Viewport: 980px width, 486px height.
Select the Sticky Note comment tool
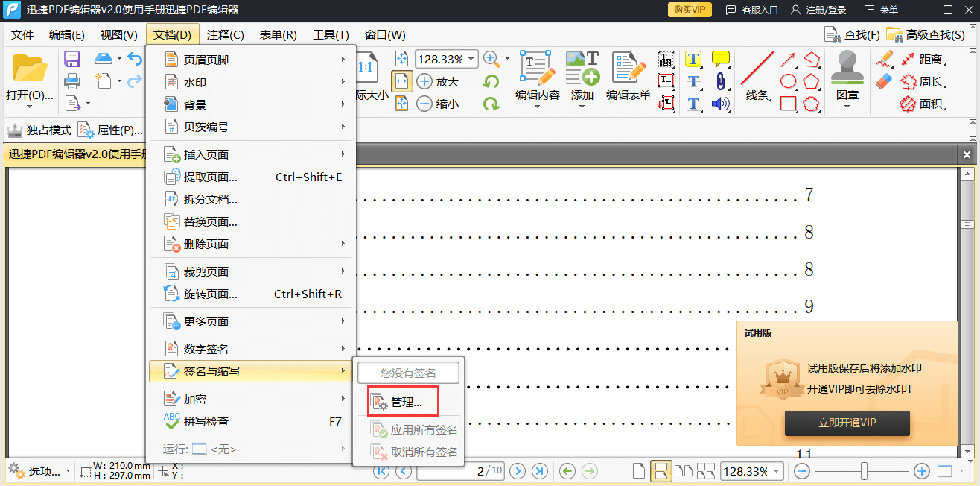click(x=720, y=59)
